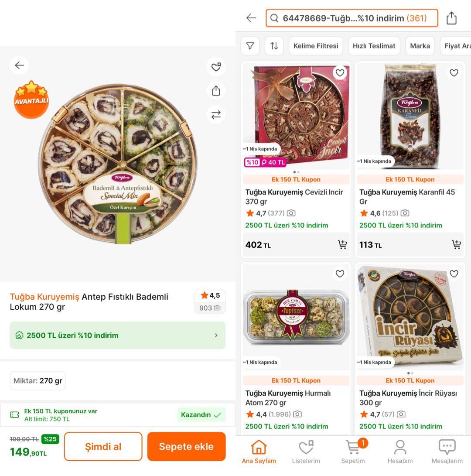Viewport: 471px width, 476px height.
Task: Go back from the search results list
Action: [x=251, y=18]
